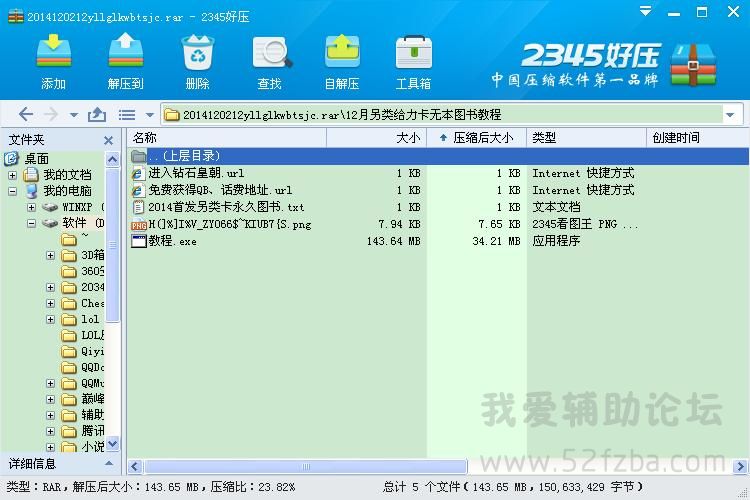
Task: Expand the WINXP drive node
Action: pos(32,207)
